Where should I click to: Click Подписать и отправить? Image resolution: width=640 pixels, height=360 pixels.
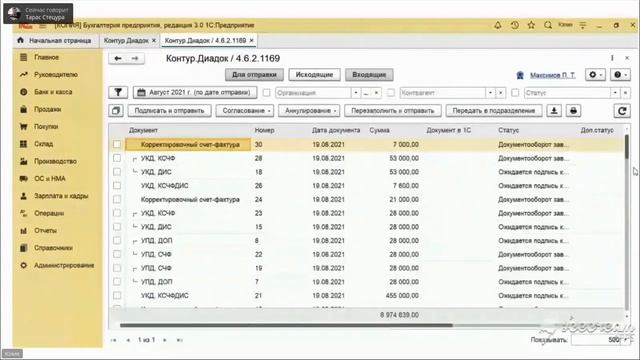click(x=169, y=111)
